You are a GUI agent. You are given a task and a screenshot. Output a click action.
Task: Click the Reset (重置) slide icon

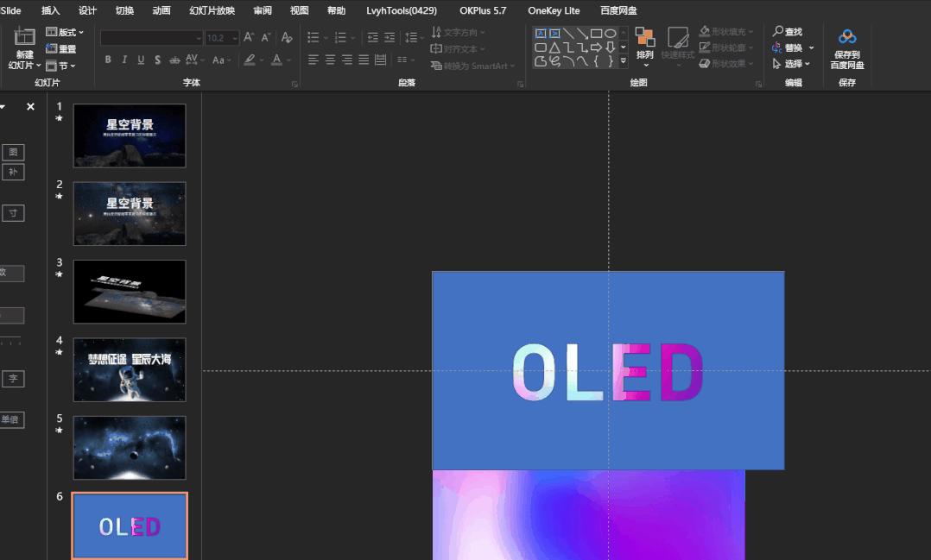[52, 49]
